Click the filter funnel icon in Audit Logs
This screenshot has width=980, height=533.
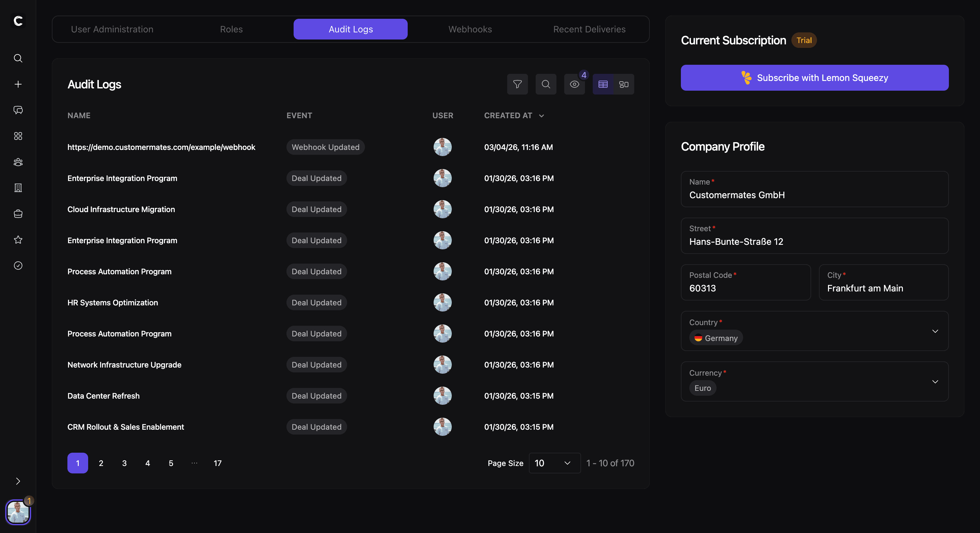[517, 84]
